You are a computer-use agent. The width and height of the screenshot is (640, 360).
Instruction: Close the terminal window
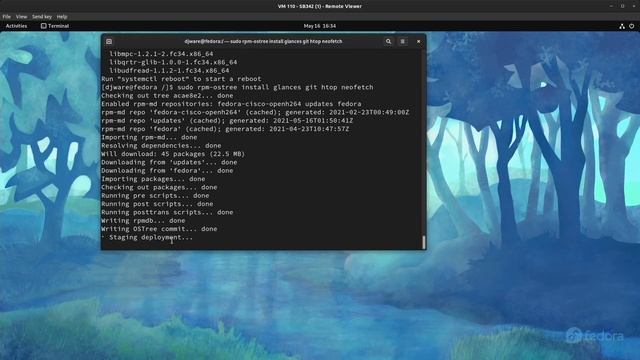[x=418, y=41]
